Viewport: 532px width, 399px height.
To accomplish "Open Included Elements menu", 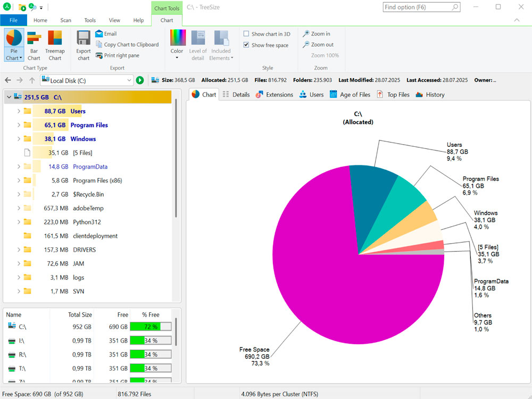I will 221,45.
